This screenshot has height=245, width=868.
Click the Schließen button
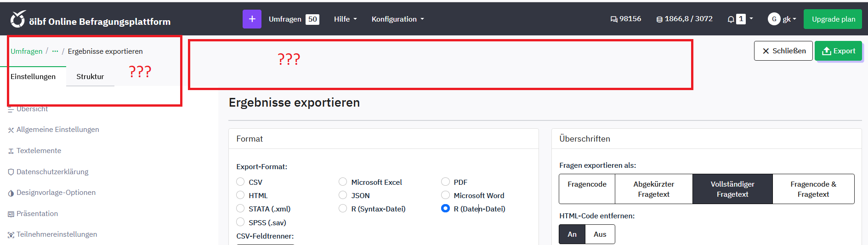click(x=783, y=51)
